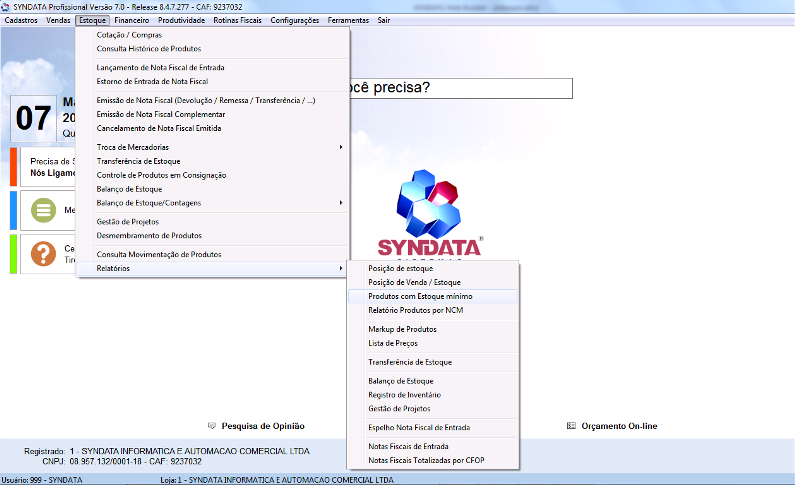
Task: Open the Vendas menu
Action: pyautogui.click(x=58, y=20)
